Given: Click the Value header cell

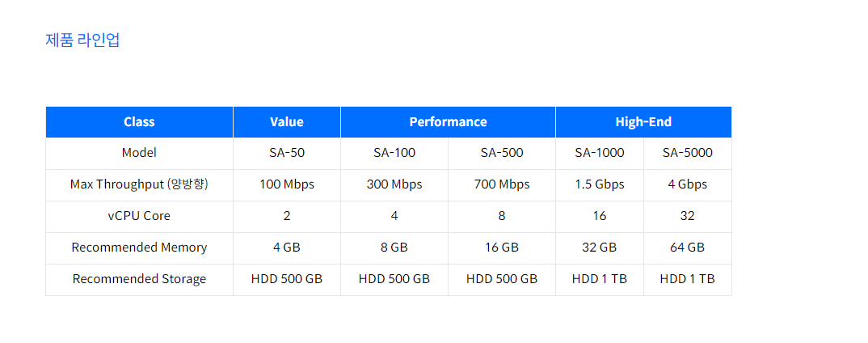Looking at the screenshot, I should tap(287, 122).
